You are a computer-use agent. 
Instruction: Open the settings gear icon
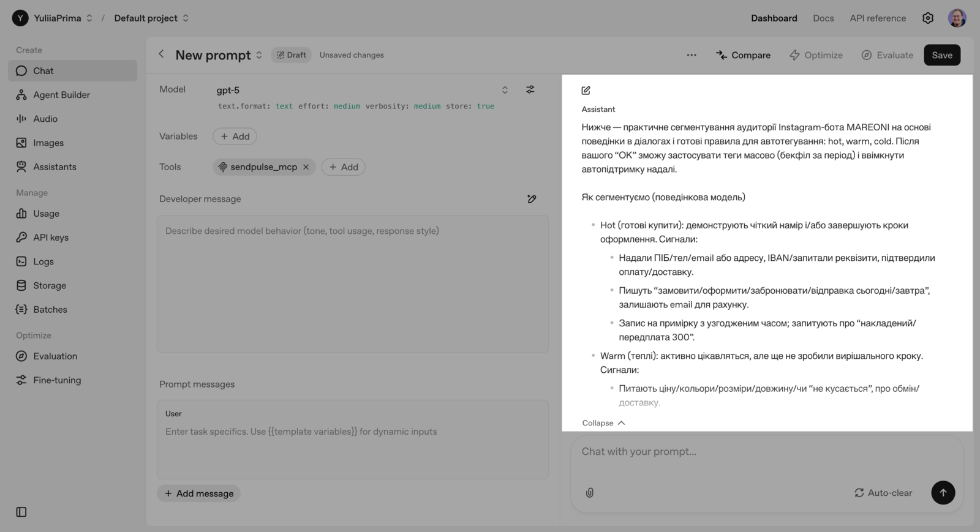tap(928, 18)
